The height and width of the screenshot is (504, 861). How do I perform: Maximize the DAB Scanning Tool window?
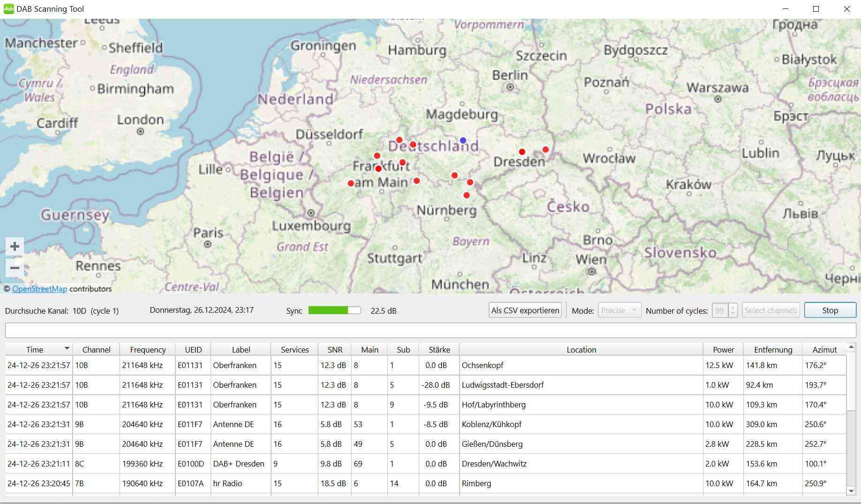tap(816, 9)
